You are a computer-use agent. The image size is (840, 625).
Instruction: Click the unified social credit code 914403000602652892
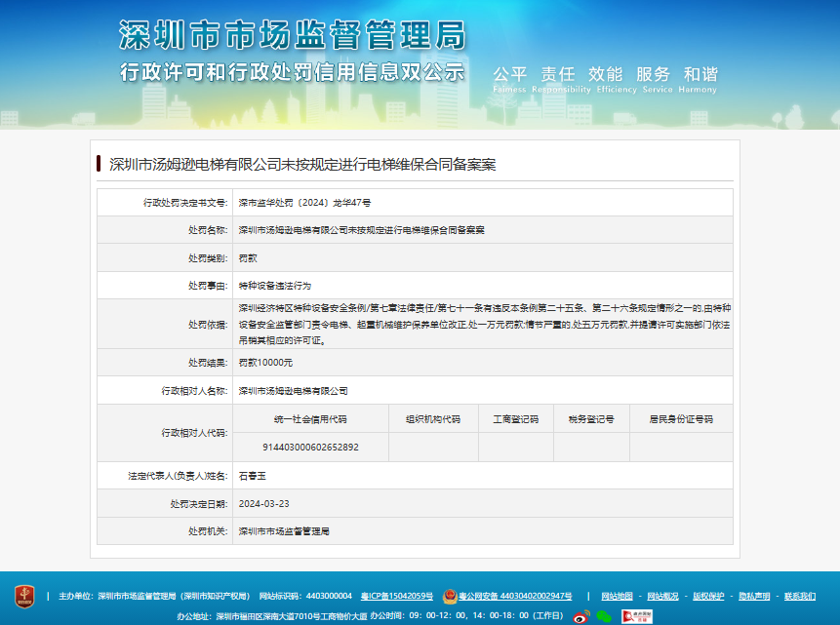click(x=310, y=447)
